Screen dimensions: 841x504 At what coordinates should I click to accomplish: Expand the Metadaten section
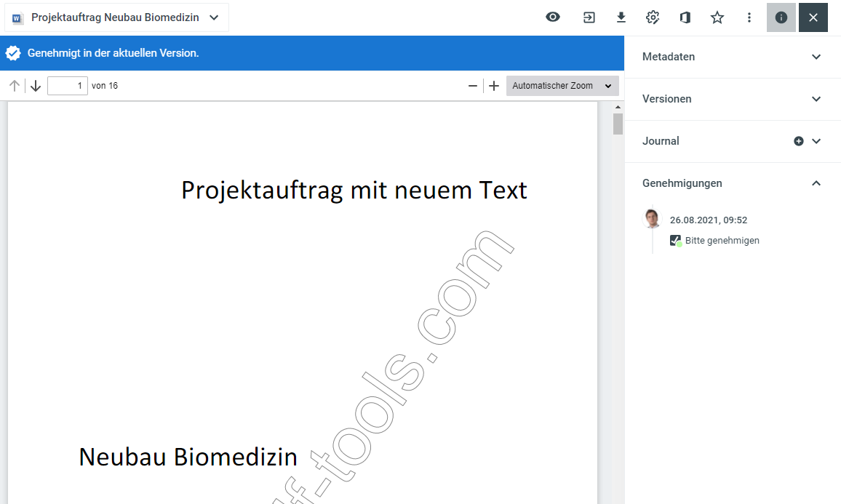[x=816, y=57]
